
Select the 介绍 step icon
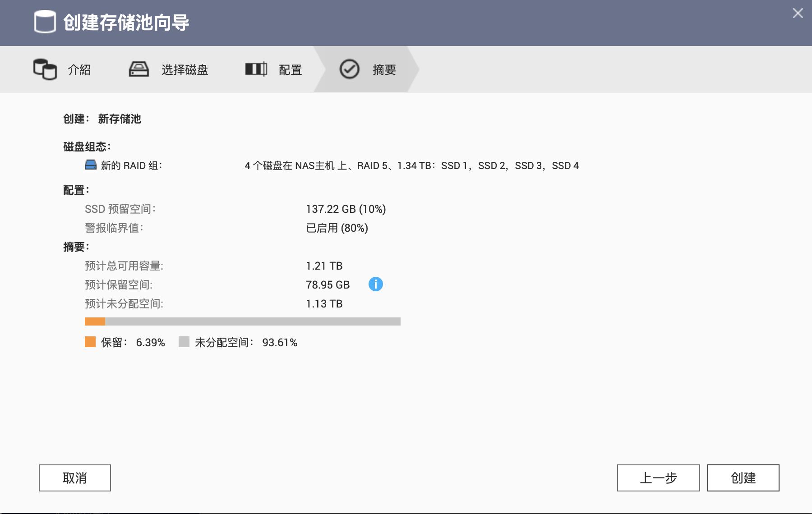44,69
